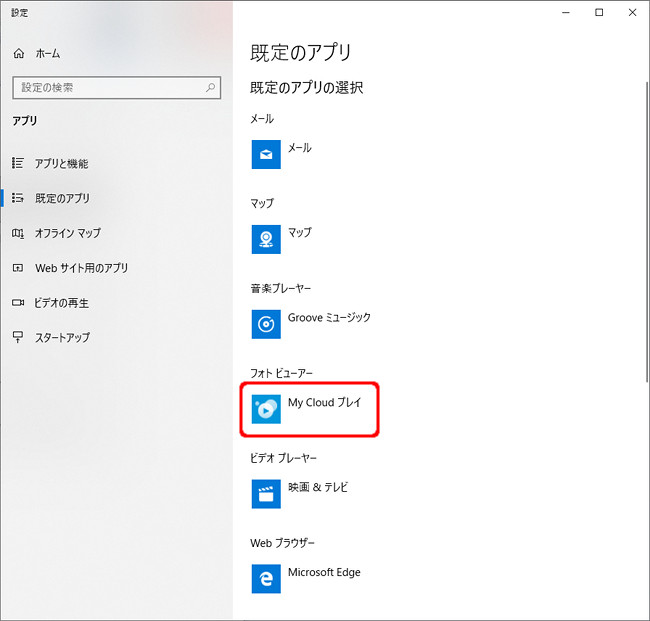
Task: Click the Home icon in sidebar
Action: coord(19,53)
